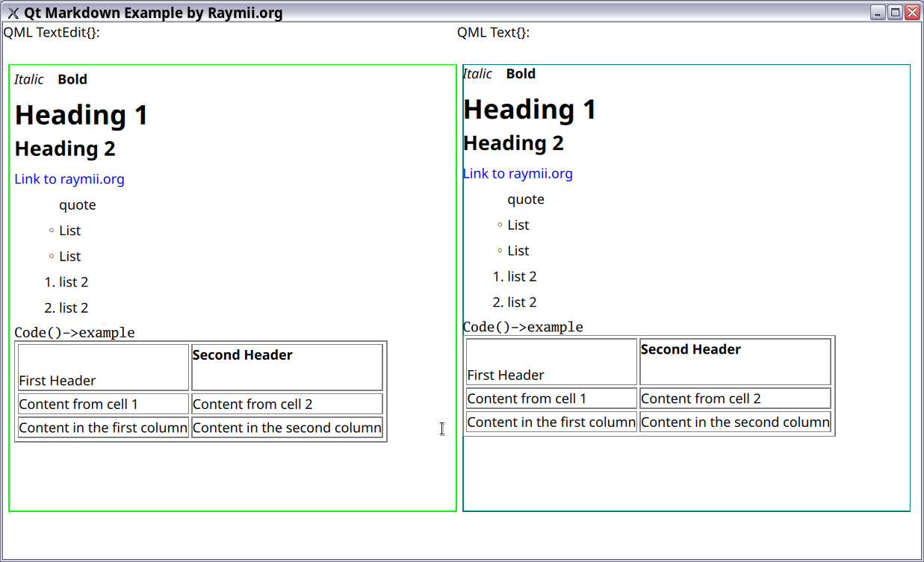The image size is (924, 562).
Task: Click the quote text in the left panel
Action: coord(77,204)
